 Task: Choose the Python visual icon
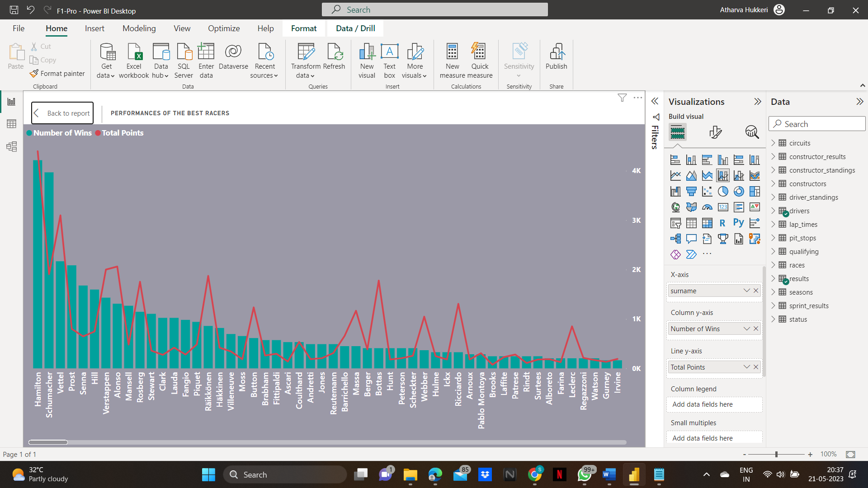point(738,223)
